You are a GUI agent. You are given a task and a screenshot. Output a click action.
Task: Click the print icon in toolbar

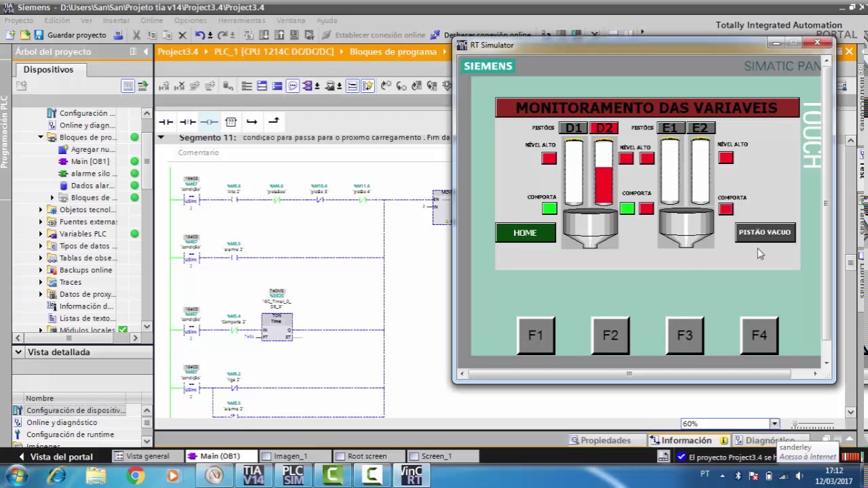pos(118,35)
